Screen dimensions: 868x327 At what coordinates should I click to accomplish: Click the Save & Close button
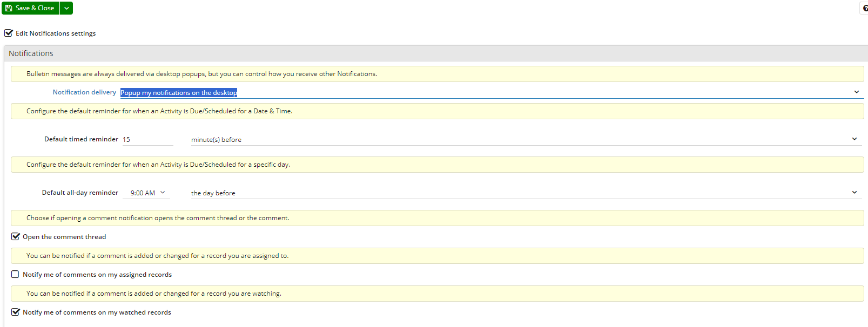pos(30,8)
